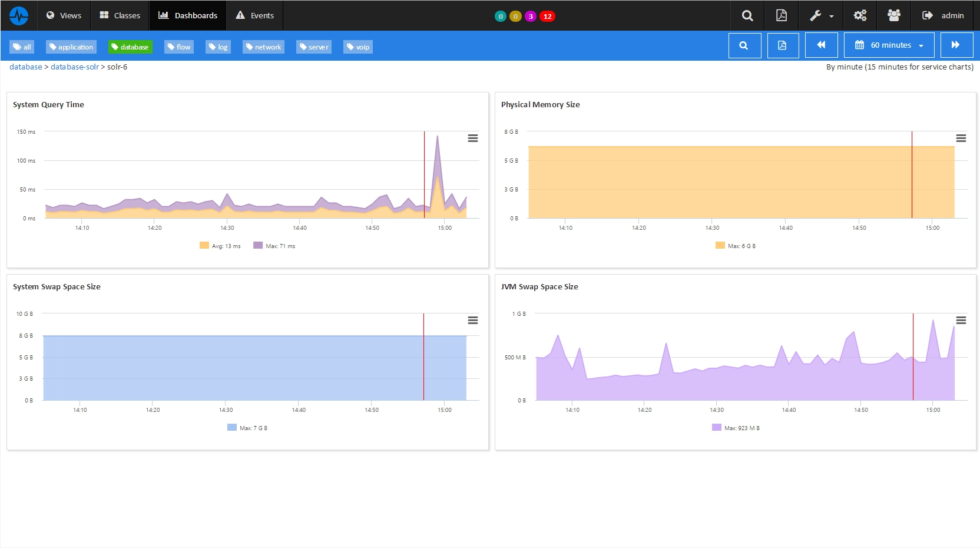
Task: Open System Query Time chart menu
Action: 473,138
